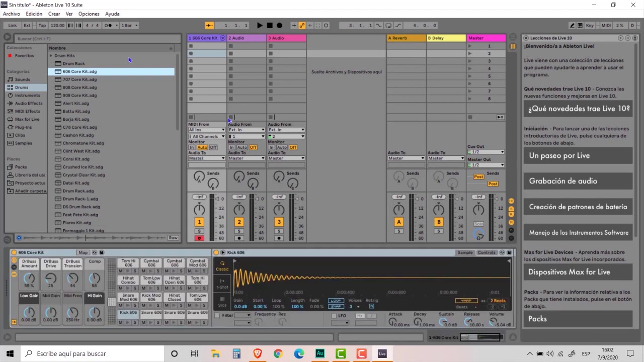Viewport: 644px width, 362px height.
Task: Start playback with the Play button
Action: (260, 25)
